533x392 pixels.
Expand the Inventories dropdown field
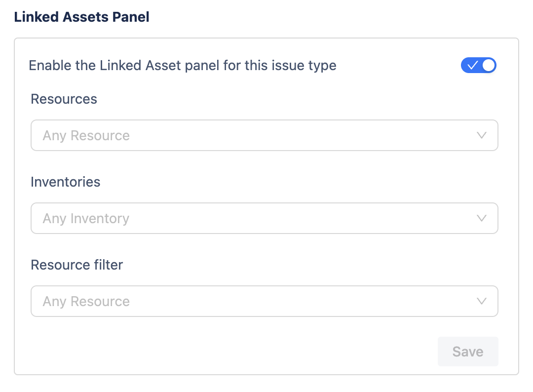pos(264,218)
